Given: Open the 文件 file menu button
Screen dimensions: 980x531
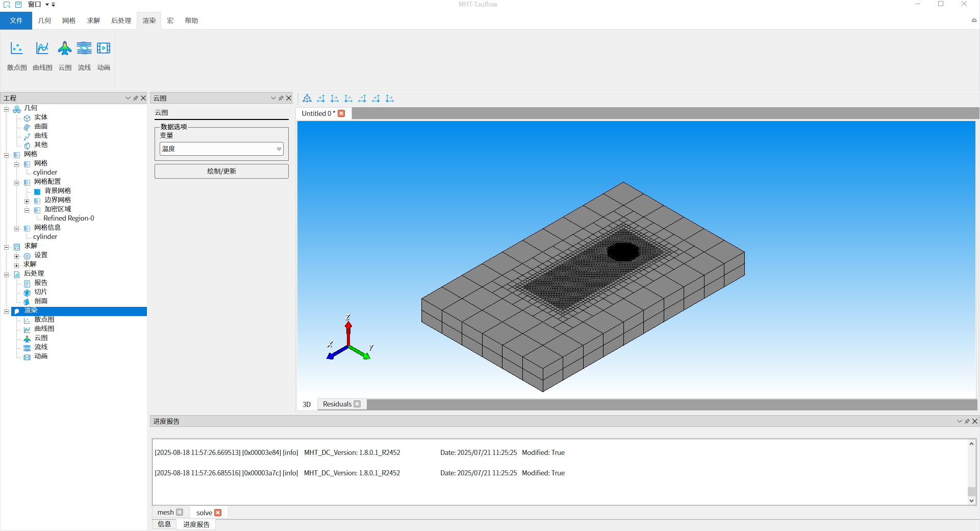Looking at the screenshot, I should (x=16, y=20).
